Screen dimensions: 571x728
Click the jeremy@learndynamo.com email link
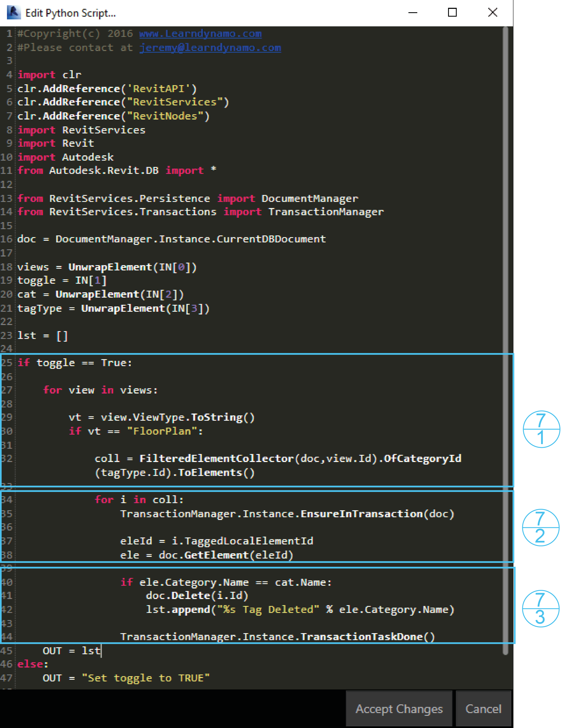coord(210,48)
